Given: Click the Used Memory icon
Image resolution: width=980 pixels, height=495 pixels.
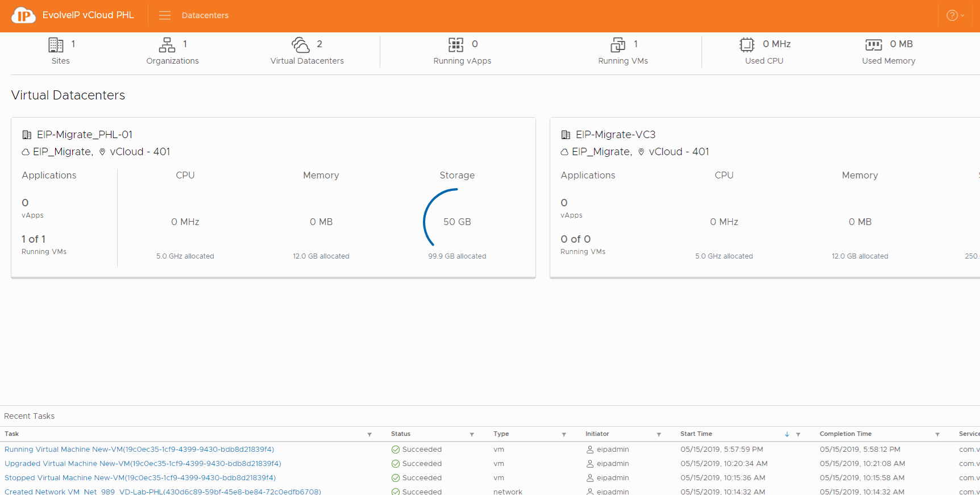Looking at the screenshot, I should tap(873, 45).
